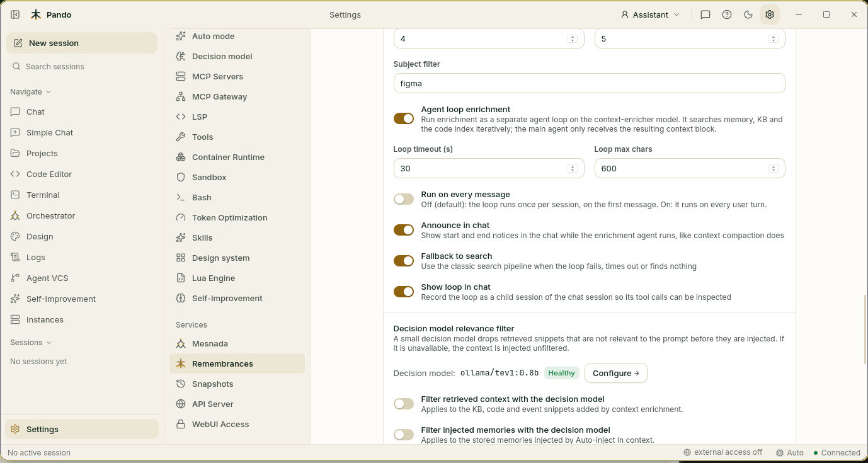This screenshot has width=868, height=463.
Task: Open Self-Improvement in the Navigate list
Action: (82, 299)
